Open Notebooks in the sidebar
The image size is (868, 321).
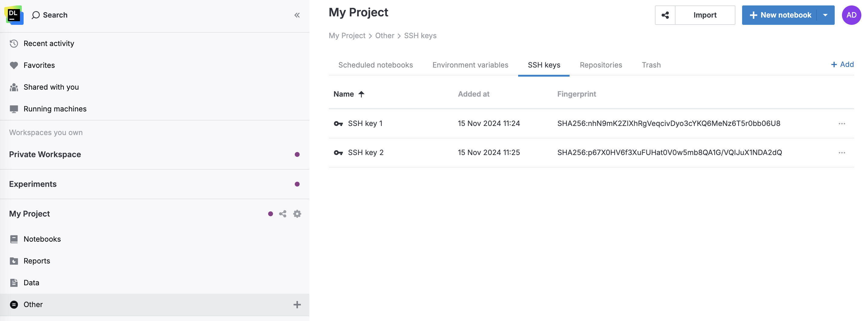(42, 239)
